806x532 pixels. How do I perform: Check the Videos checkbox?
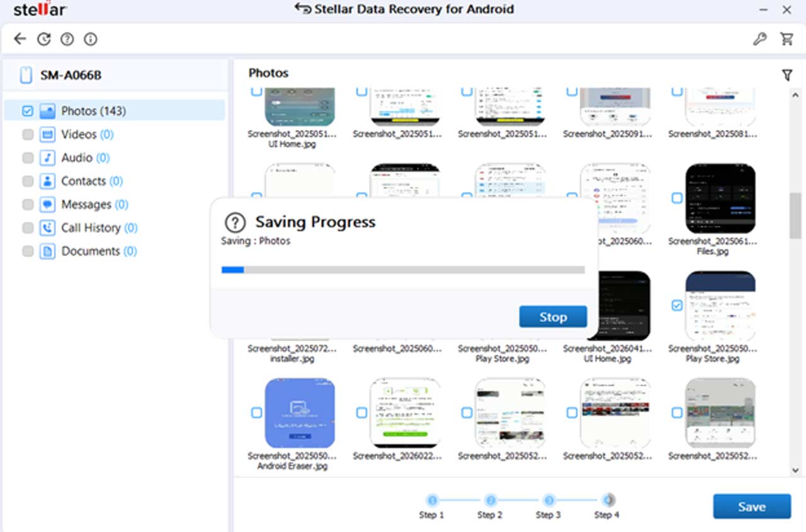point(28,135)
